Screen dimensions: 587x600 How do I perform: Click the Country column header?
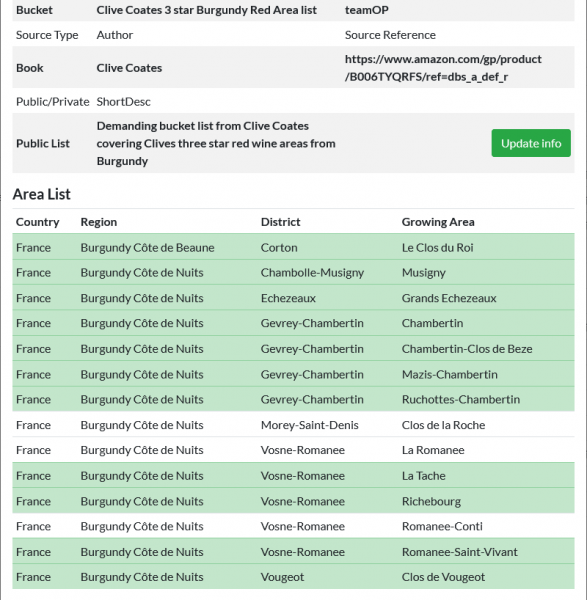pos(38,222)
